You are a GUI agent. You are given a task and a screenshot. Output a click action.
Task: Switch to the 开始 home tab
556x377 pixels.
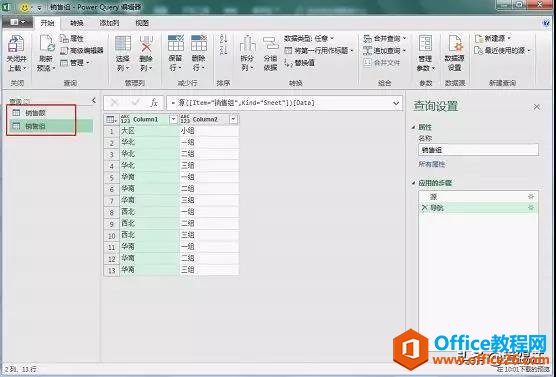pos(47,23)
